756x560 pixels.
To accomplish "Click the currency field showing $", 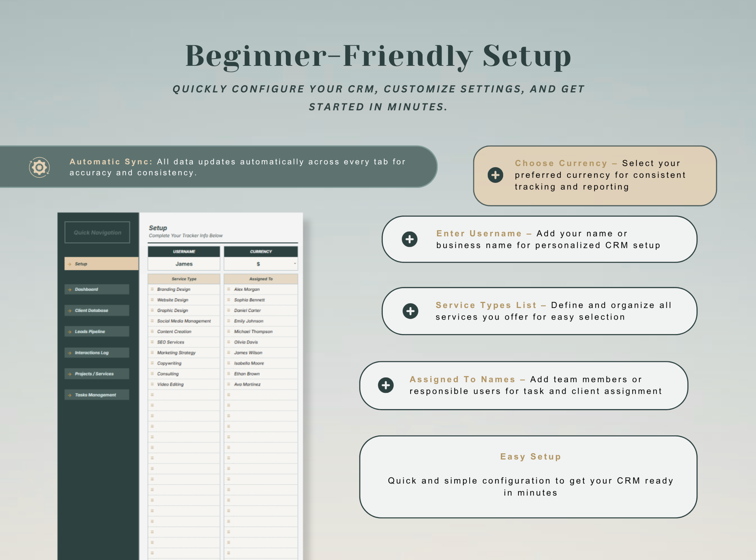I will coord(261,264).
